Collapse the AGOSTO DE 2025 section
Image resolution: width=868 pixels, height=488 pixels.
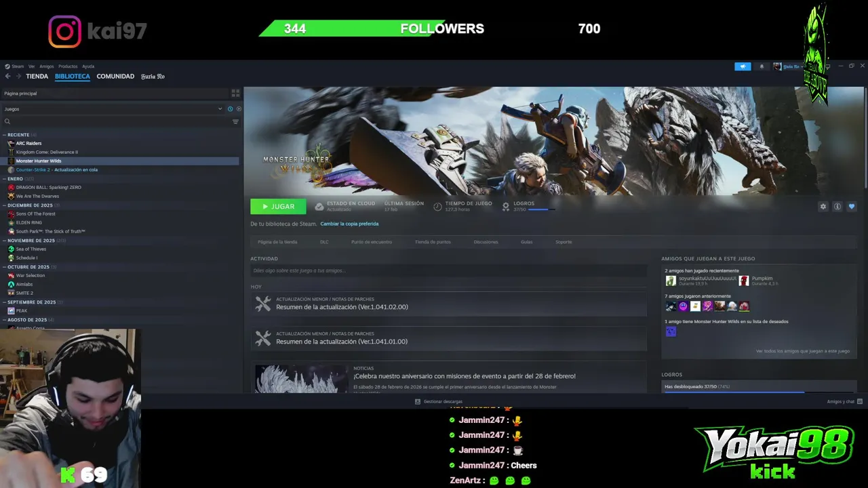tap(4, 320)
